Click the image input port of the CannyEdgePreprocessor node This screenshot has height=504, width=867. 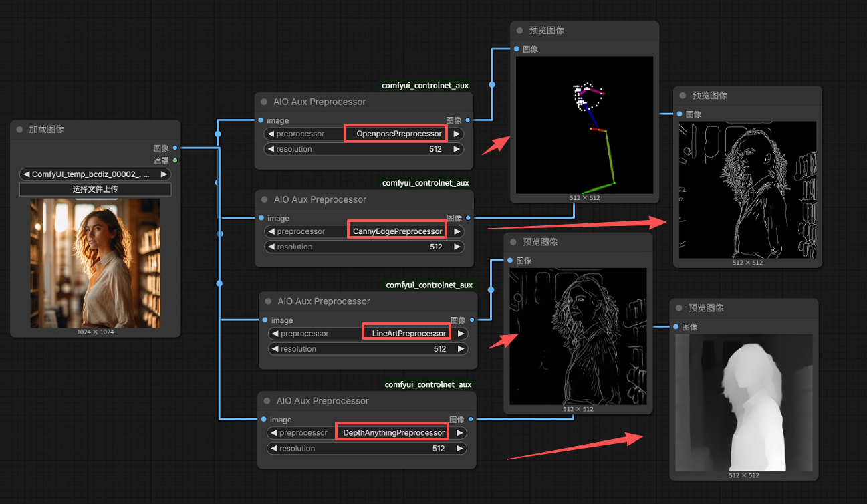pos(261,218)
